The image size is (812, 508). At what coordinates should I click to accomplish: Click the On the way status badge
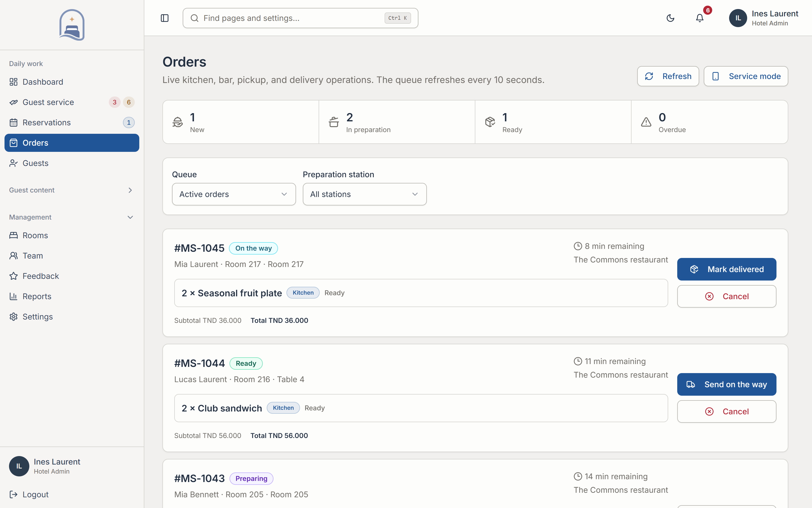pyautogui.click(x=253, y=248)
